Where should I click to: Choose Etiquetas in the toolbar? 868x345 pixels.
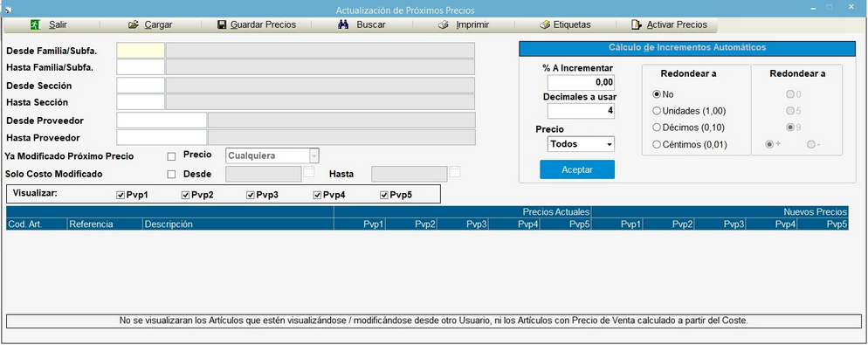pyautogui.click(x=572, y=25)
